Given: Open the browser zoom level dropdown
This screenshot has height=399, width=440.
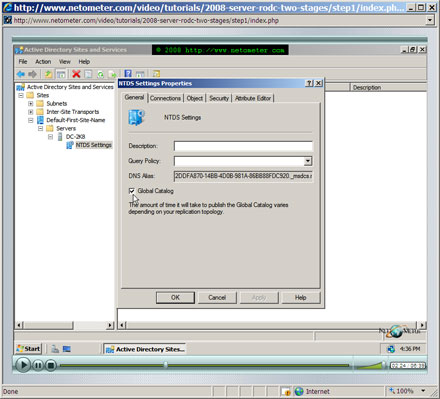Looking at the screenshot, I should (x=423, y=391).
